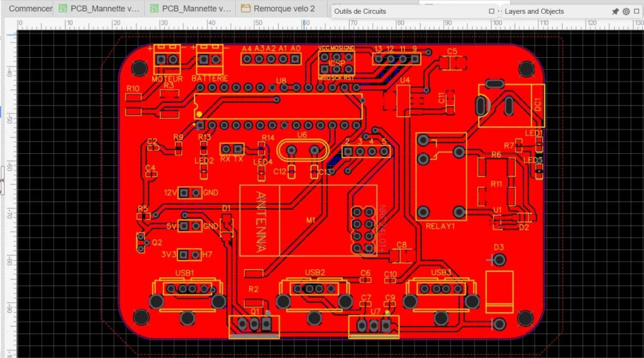Select the C8 capacitor label
Screen dimensions: 644x358
tap(401, 245)
